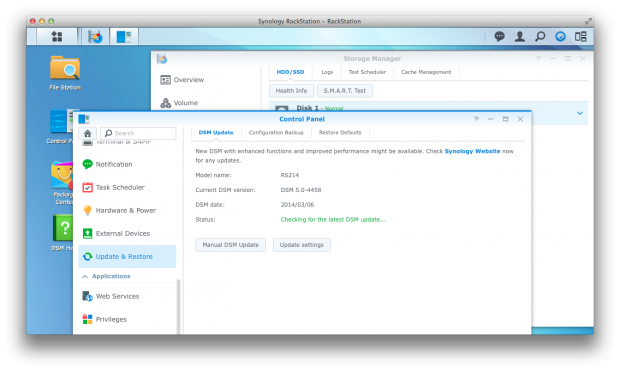The height and width of the screenshot is (371, 620).
Task: Collapse the Applications section
Action: 85,276
